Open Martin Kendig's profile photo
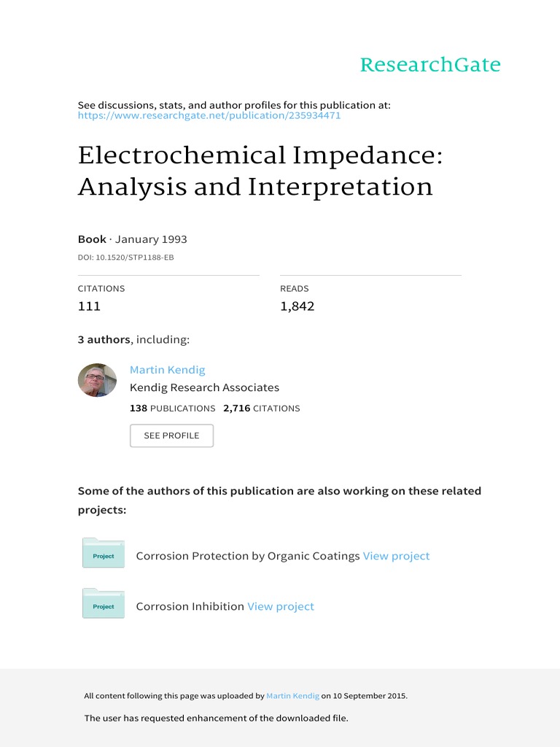The width and height of the screenshot is (560, 747). 97,380
